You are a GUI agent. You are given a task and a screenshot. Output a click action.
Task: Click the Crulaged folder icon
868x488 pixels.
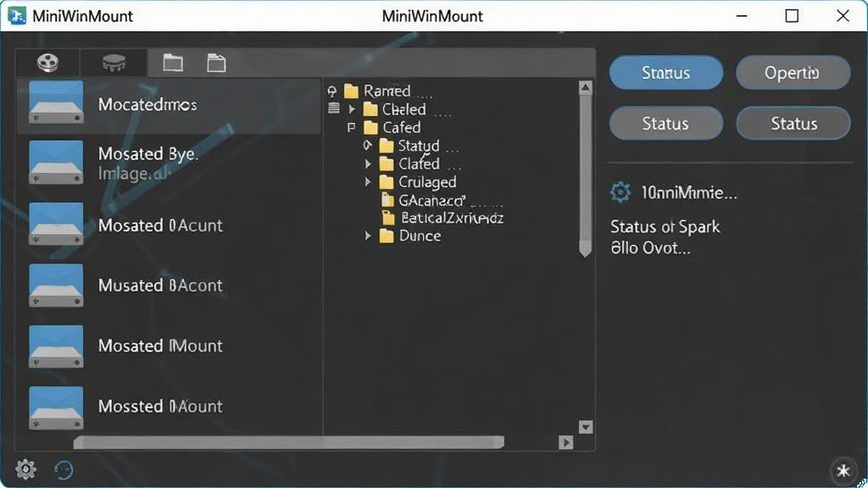click(x=387, y=182)
